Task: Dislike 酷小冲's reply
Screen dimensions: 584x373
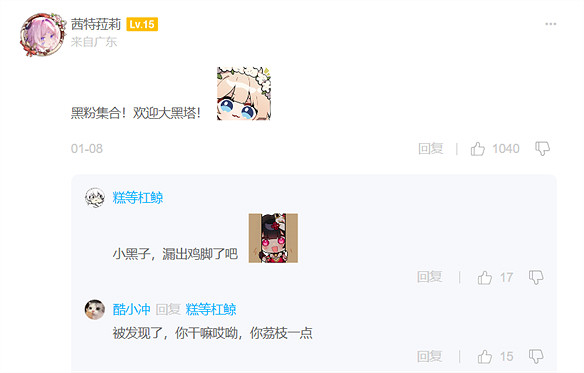Action: pos(536,357)
